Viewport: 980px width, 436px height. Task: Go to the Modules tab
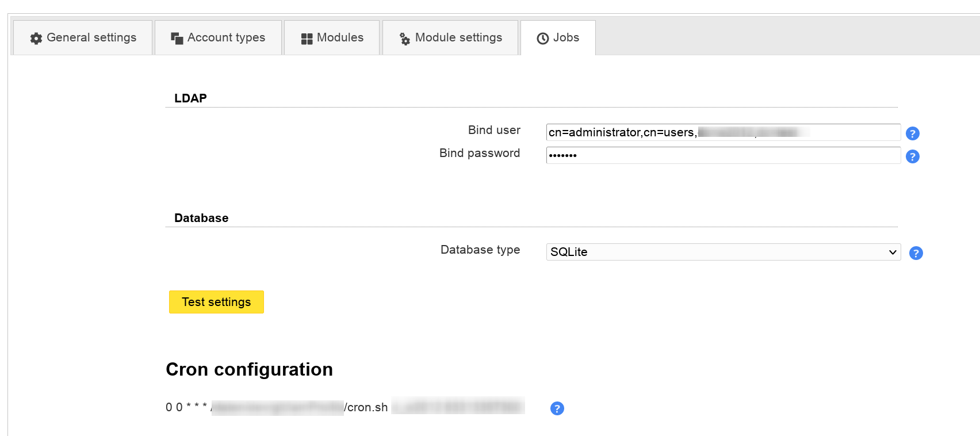coord(332,38)
